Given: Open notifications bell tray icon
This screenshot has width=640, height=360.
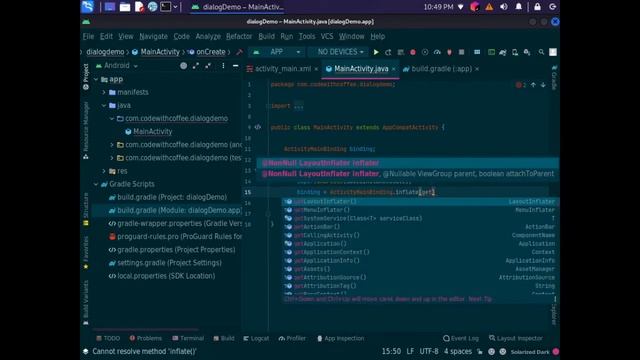Looking at the screenshot, I should point(518,7).
